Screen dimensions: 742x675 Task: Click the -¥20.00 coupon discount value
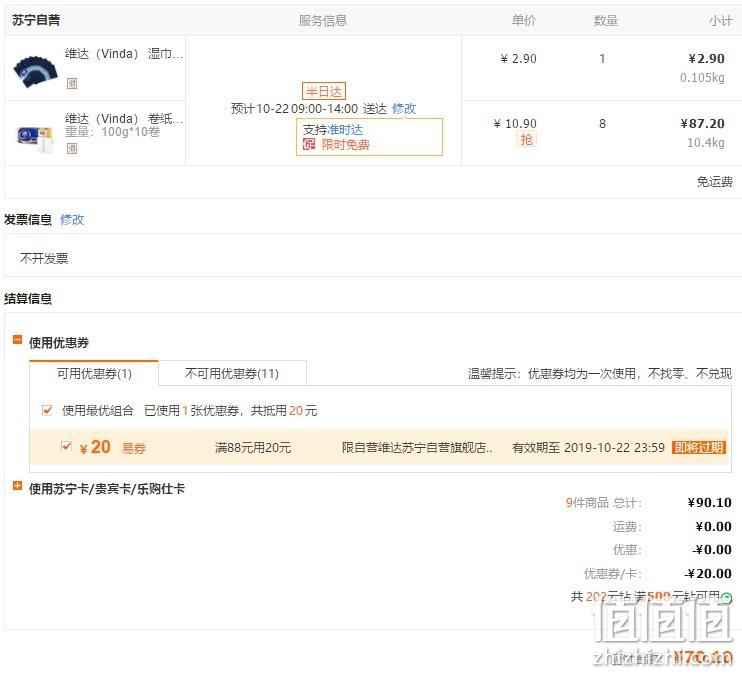708,573
